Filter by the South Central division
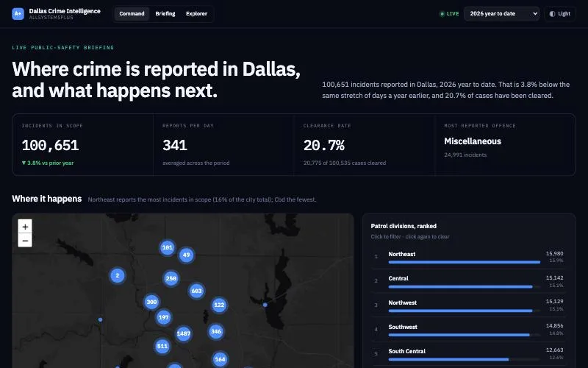 pyautogui.click(x=469, y=354)
